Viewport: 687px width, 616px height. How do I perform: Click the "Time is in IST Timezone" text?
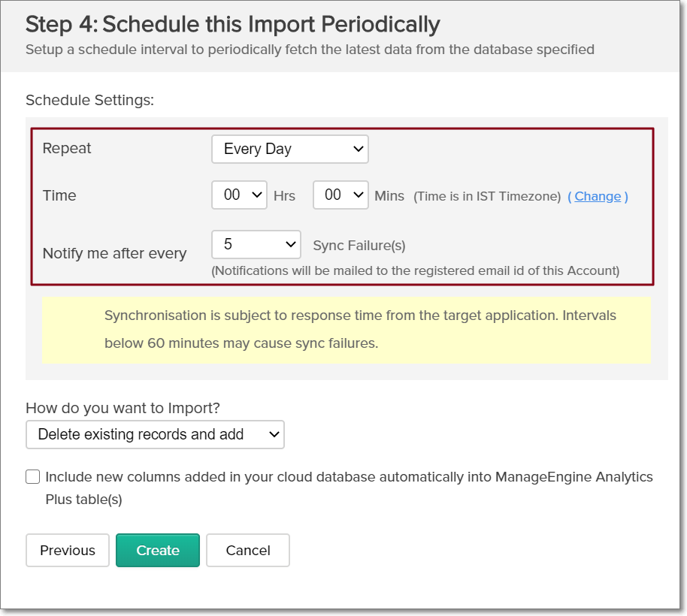tap(487, 196)
